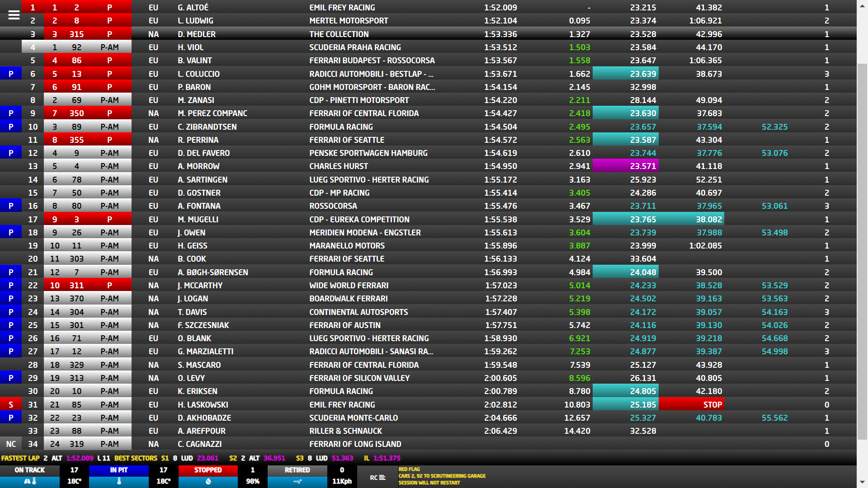Click the P pit badge for J. Owen
The height and width of the screenshot is (488, 868).
tap(11, 232)
